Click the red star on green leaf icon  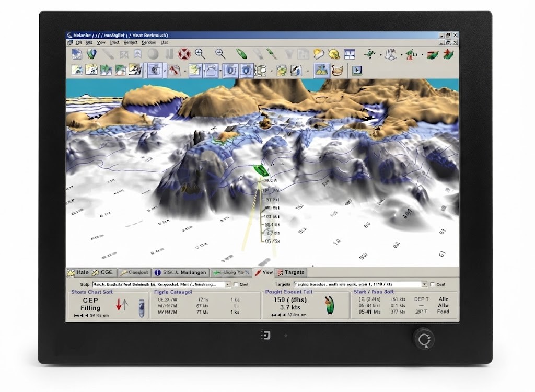point(448,54)
